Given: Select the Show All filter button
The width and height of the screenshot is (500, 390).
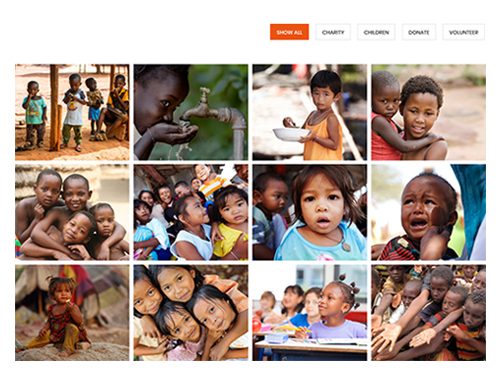Looking at the screenshot, I should (x=289, y=32).
